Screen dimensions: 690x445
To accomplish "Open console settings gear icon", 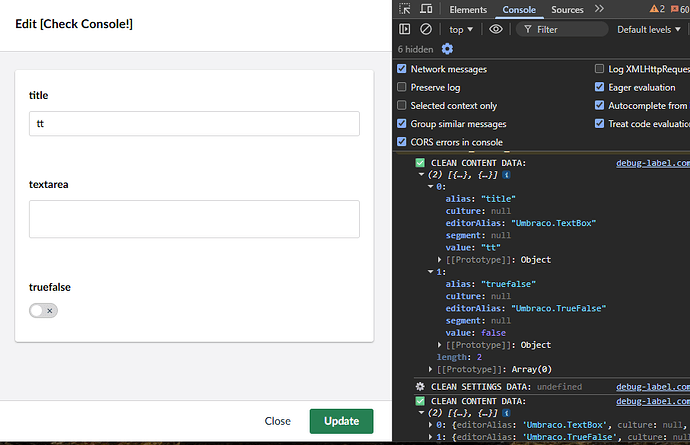I will (447, 49).
